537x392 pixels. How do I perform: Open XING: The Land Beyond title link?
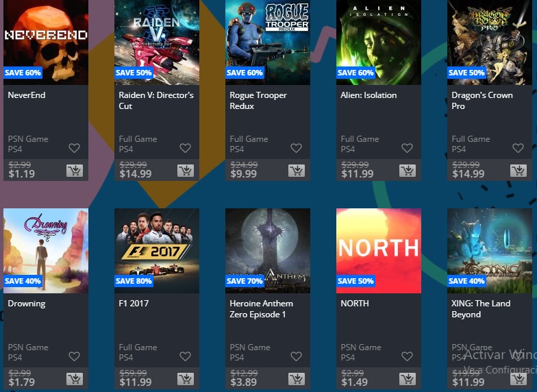coord(481,308)
